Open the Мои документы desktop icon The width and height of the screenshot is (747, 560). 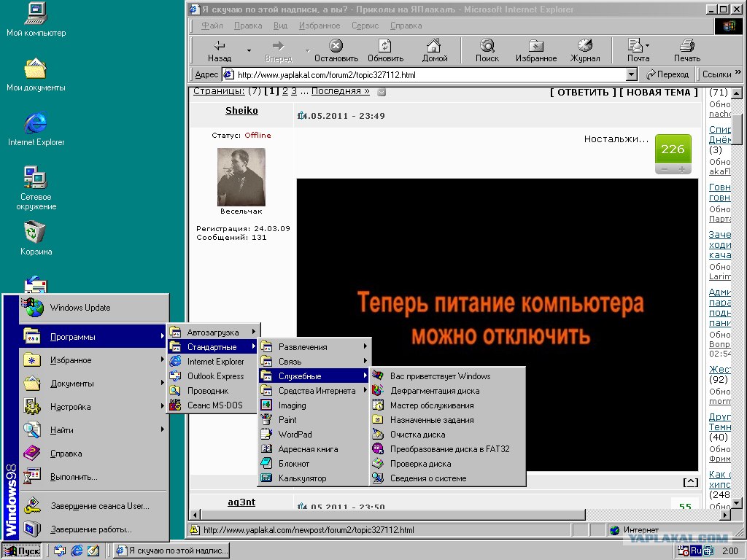[36, 75]
